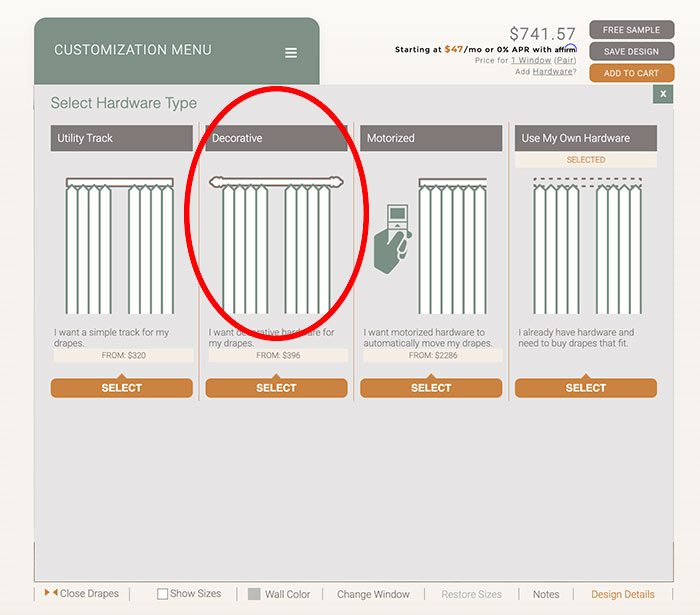Open Design Details
Screen dimensions: 700x615
point(622,594)
